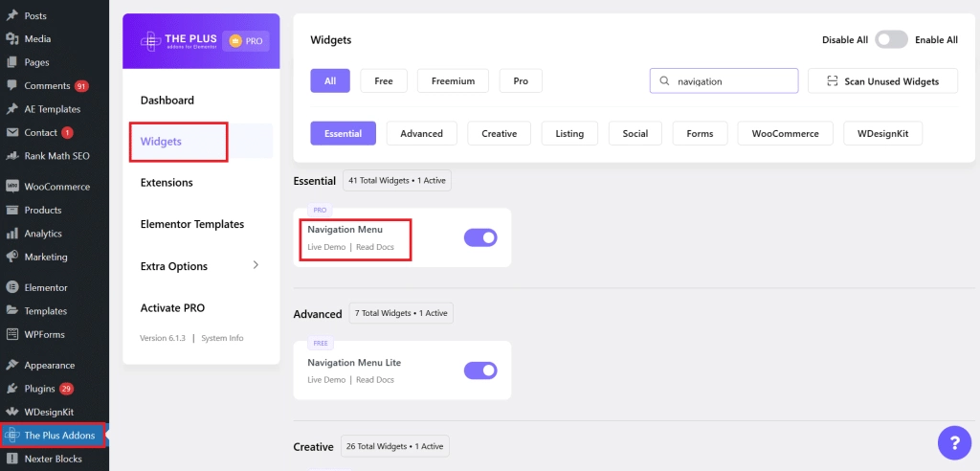Click the Scan Unused Widgets button
Screen dimensions: 980x471
click(883, 81)
